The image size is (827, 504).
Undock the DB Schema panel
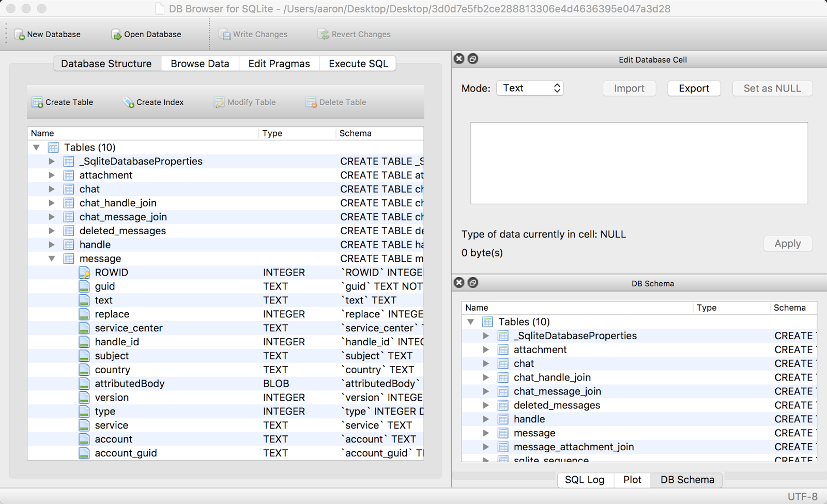473,283
